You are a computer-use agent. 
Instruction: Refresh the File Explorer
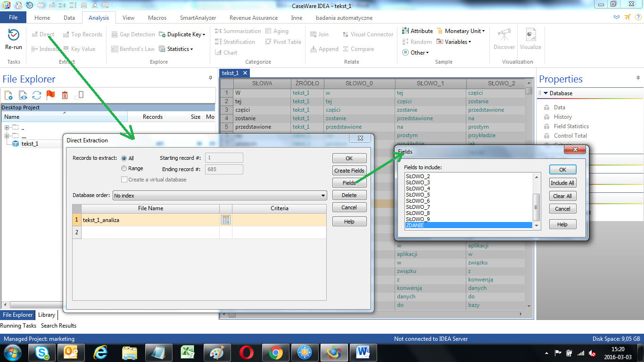coord(37,95)
